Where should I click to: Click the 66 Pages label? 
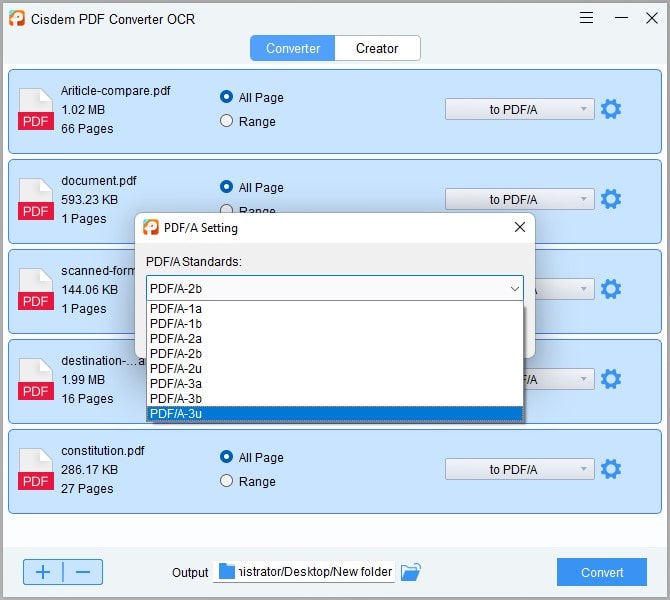click(87, 129)
